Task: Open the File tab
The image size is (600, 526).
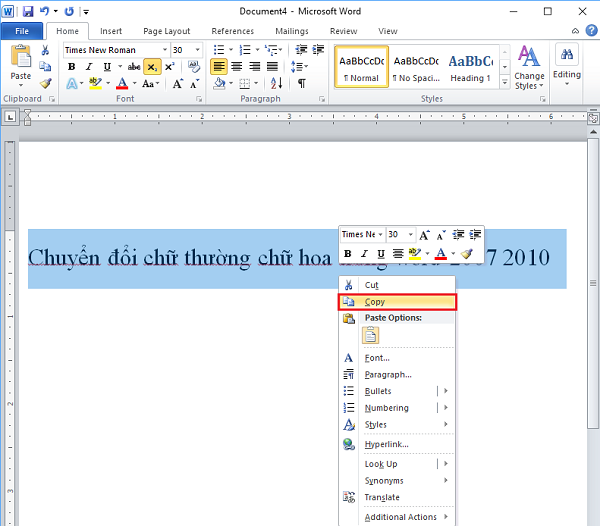Action: [x=22, y=31]
